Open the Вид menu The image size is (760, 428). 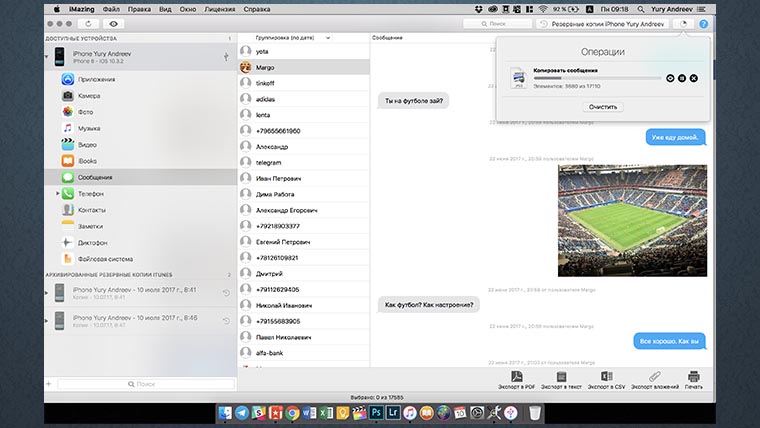[165, 9]
